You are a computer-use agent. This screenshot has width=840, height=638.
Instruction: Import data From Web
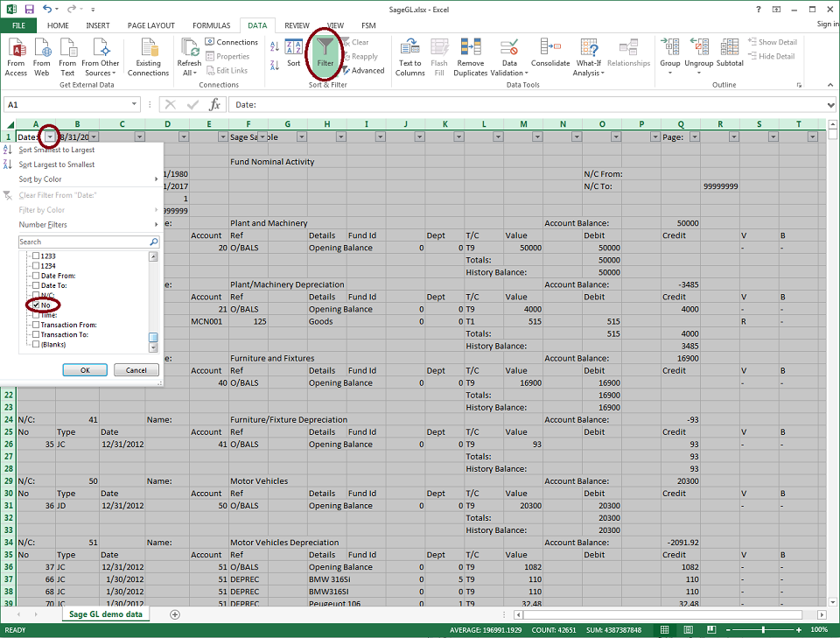[42, 58]
